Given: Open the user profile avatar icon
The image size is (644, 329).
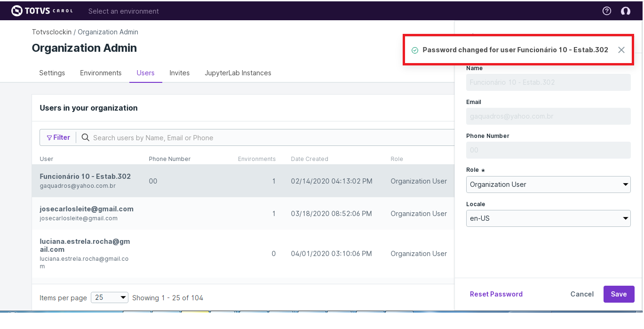Looking at the screenshot, I should (626, 11).
